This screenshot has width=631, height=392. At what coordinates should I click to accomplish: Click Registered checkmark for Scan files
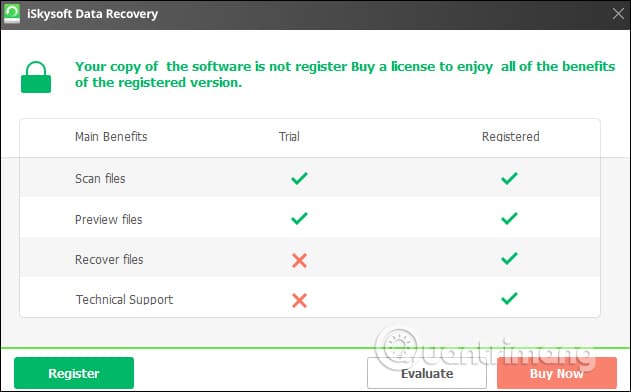[509, 178]
